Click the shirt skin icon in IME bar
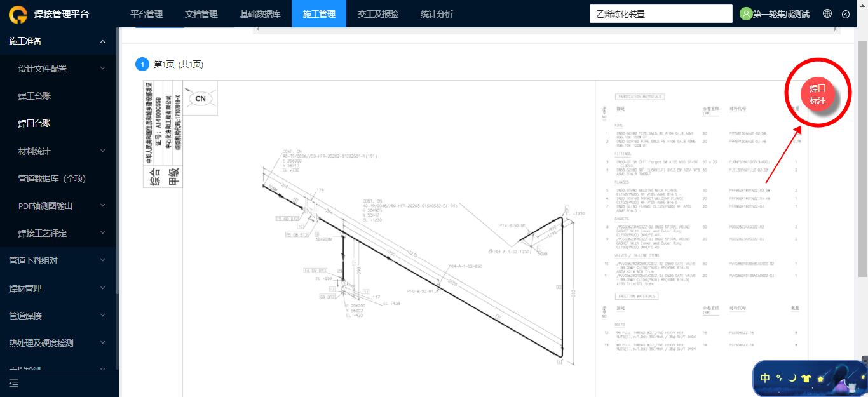This screenshot has width=868, height=397. tap(806, 379)
